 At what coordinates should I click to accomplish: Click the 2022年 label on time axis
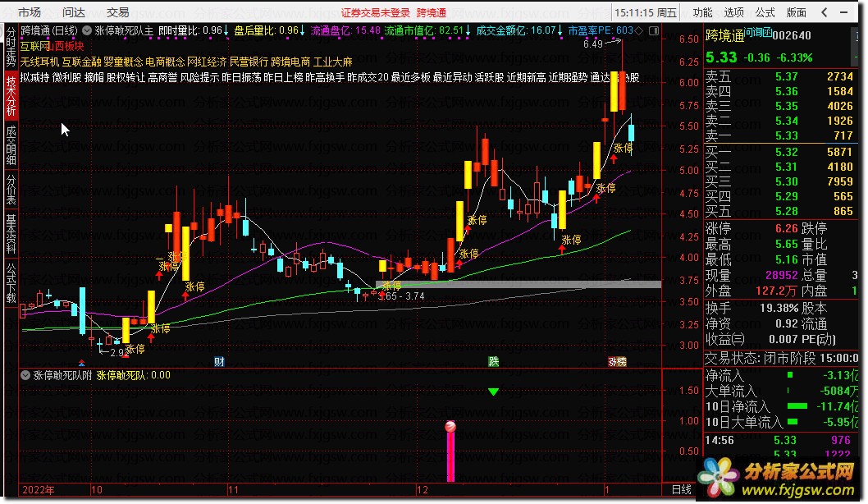[38, 489]
